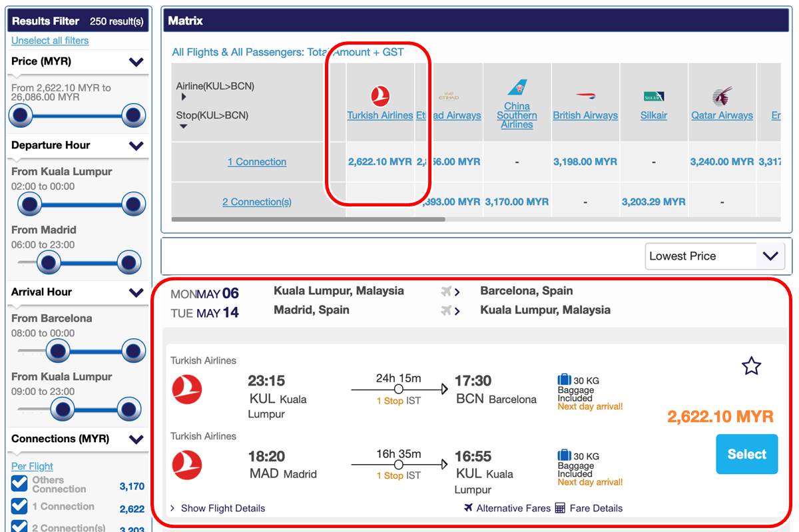Image resolution: width=799 pixels, height=532 pixels.
Task: Click the right handle of Arrival From Barcelona slider
Action: click(x=134, y=351)
